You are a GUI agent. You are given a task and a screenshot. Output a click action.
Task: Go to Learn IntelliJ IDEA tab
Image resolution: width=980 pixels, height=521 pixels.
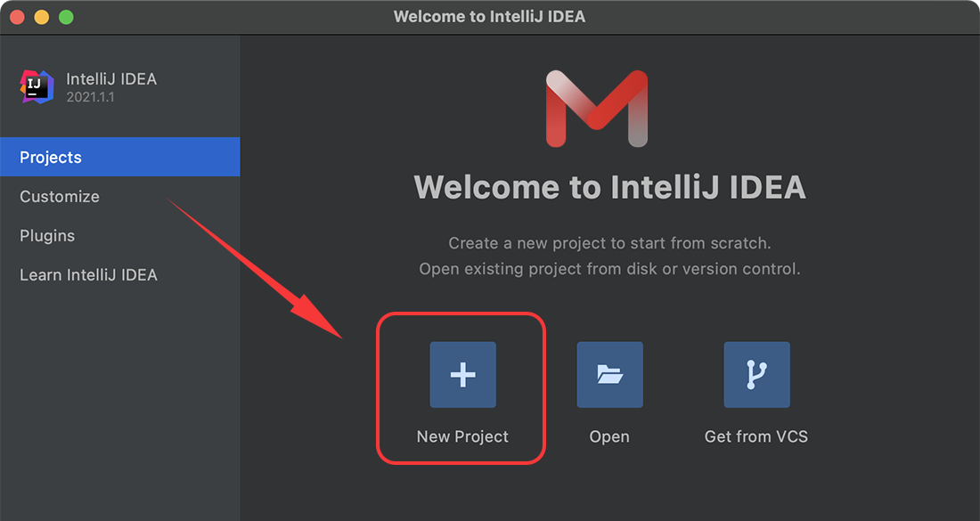pos(120,275)
